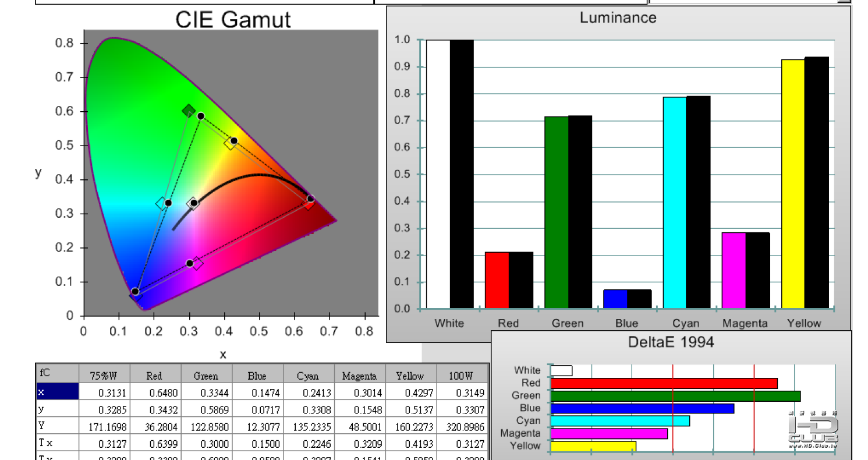Click the green bar in DeltaE 1994
This screenshot has height=460, width=868.
[x=675, y=396]
